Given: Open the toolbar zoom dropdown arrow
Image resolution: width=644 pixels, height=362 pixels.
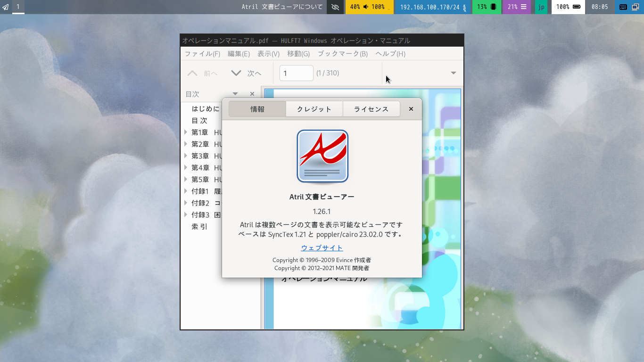Looking at the screenshot, I should (x=454, y=73).
